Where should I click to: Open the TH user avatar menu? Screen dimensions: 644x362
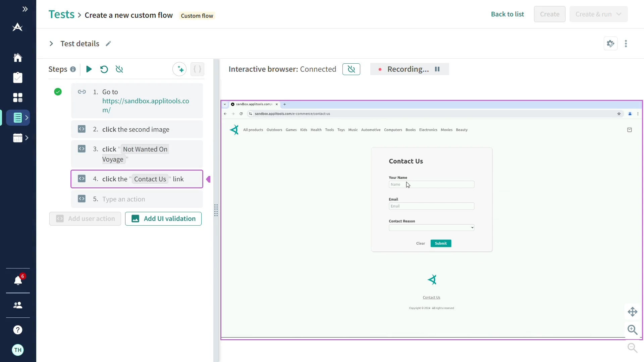pyautogui.click(x=18, y=350)
